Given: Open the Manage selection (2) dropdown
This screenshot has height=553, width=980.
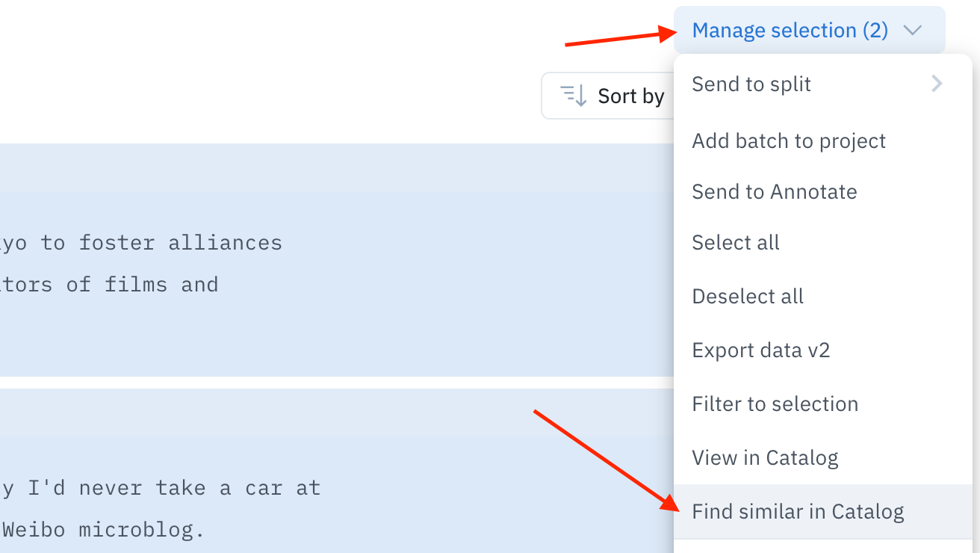Looking at the screenshot, I should pyautogui.click(x=809, y=31).
